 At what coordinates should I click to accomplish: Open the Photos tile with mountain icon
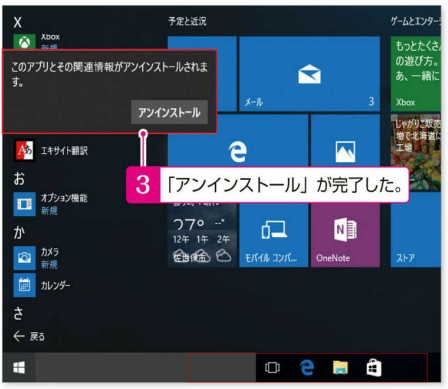pyautogui.click(x=345, y=140)
